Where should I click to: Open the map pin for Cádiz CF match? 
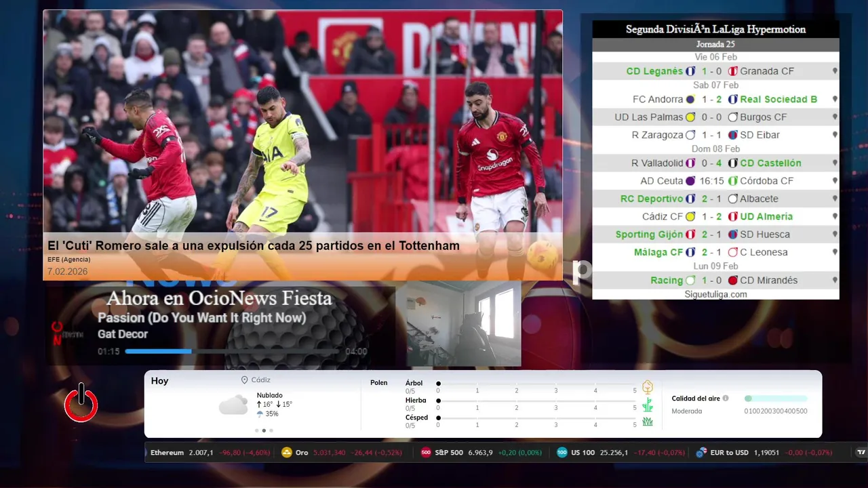835,216
